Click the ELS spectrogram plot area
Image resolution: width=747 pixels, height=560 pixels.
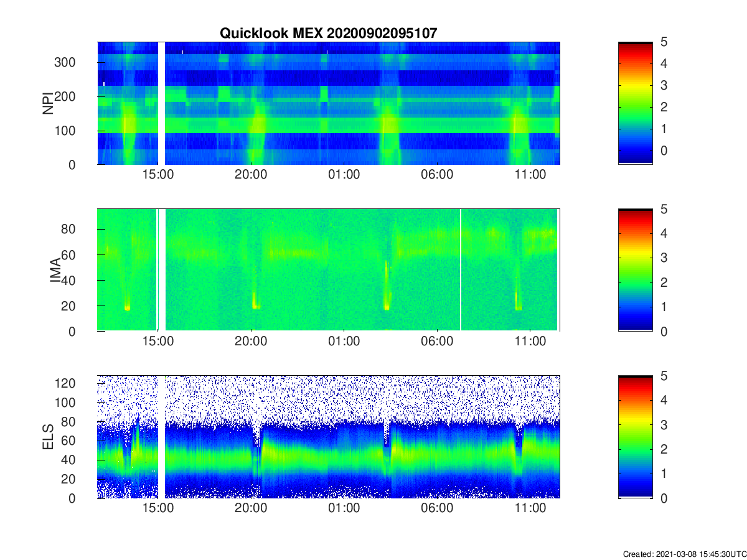329,437
